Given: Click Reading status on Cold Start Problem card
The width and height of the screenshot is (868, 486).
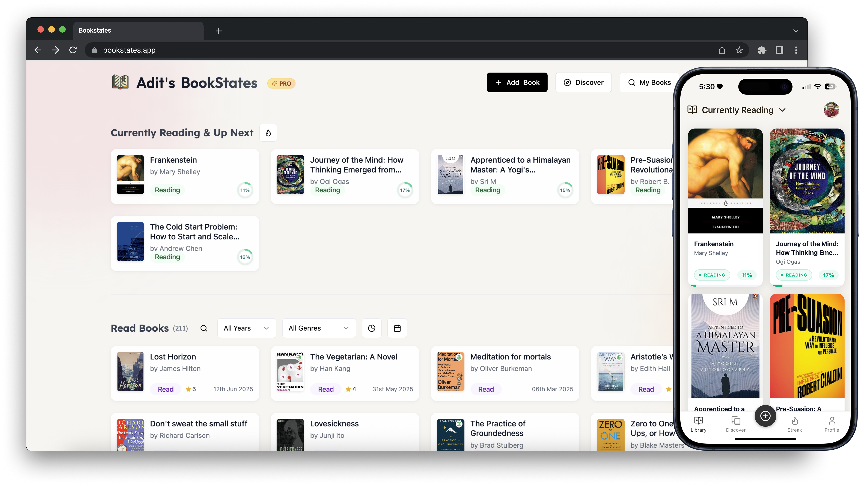Looking at the screenshot, I should 168,257.
